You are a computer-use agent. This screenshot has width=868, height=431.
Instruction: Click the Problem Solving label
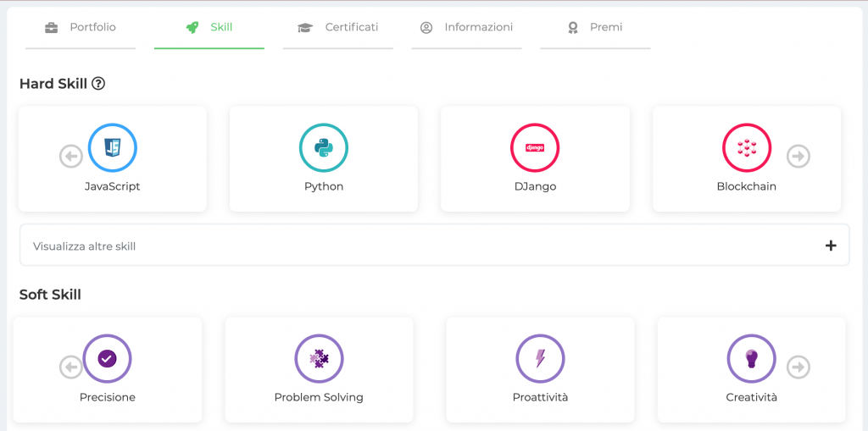point(319,397)
